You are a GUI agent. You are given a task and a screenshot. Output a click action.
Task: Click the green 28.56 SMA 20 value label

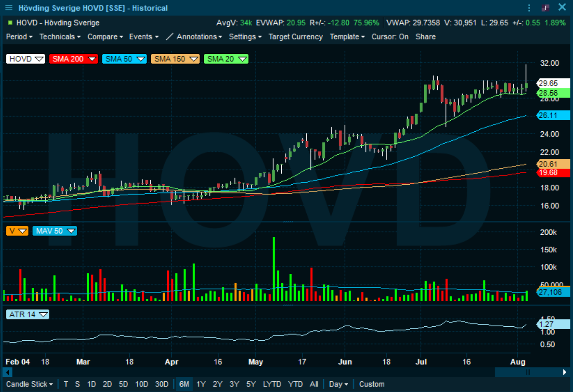[x=553, y=93]
